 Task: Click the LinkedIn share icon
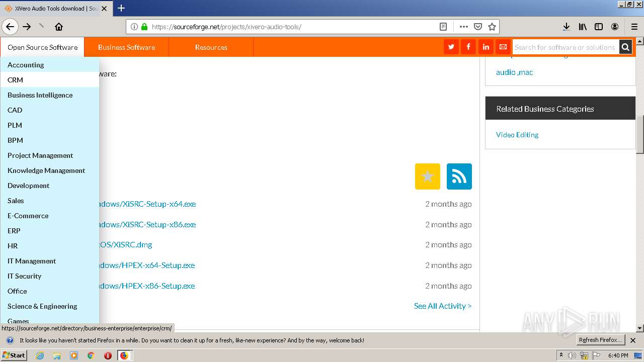pyautogui.click(x=486, y=47)
